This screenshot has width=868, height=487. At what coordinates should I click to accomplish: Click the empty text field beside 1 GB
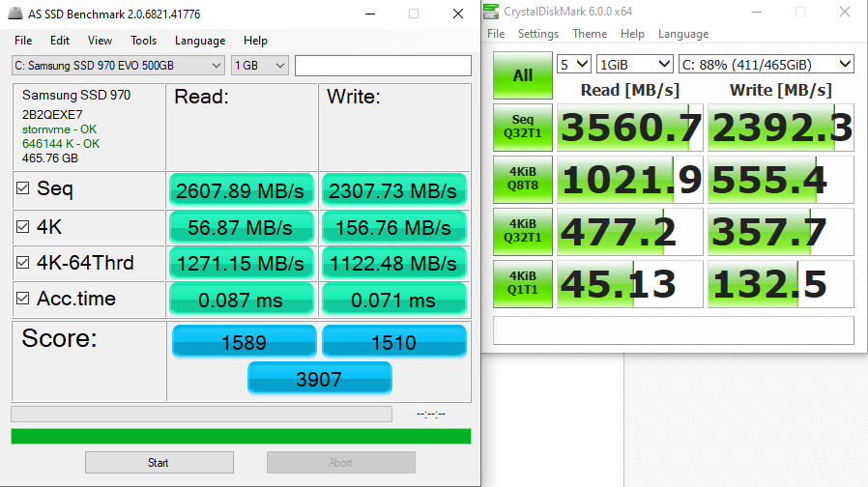(x=383, y=65)
